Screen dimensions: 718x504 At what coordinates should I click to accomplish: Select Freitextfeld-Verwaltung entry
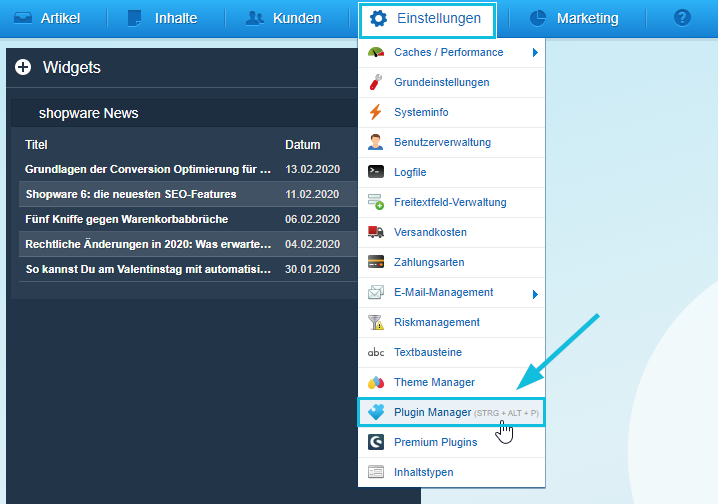(x=451, y=202)
